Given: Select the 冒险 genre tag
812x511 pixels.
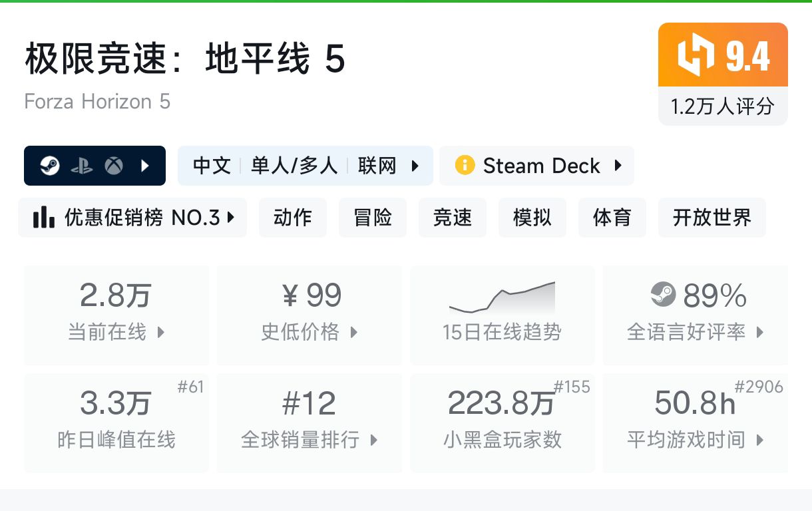Looking at the screenshot, I should [373, 218].
